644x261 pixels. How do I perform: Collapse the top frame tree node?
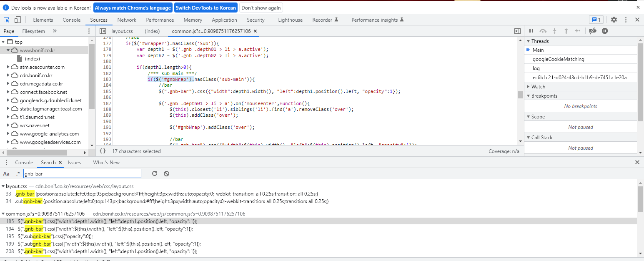tap(3, 42)
